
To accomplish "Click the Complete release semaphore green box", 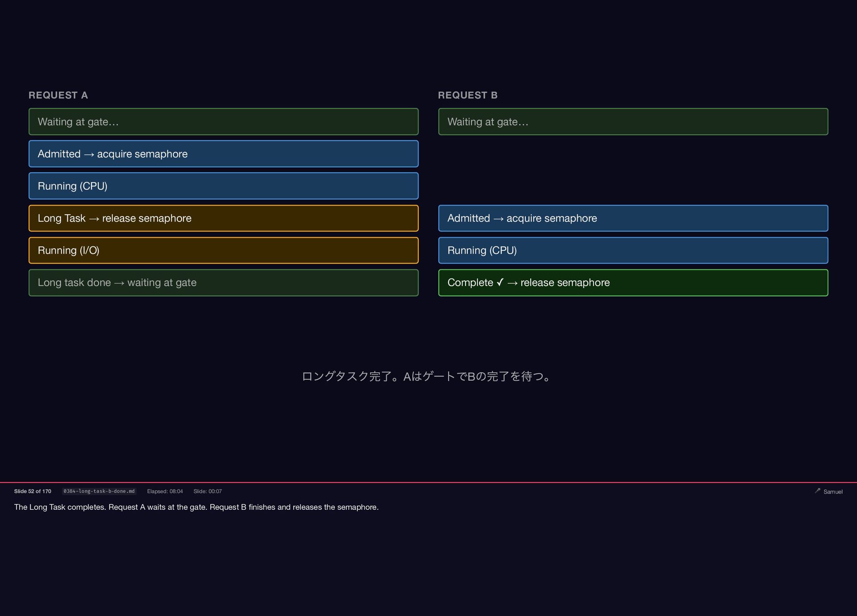I will [x=632, y=282].
